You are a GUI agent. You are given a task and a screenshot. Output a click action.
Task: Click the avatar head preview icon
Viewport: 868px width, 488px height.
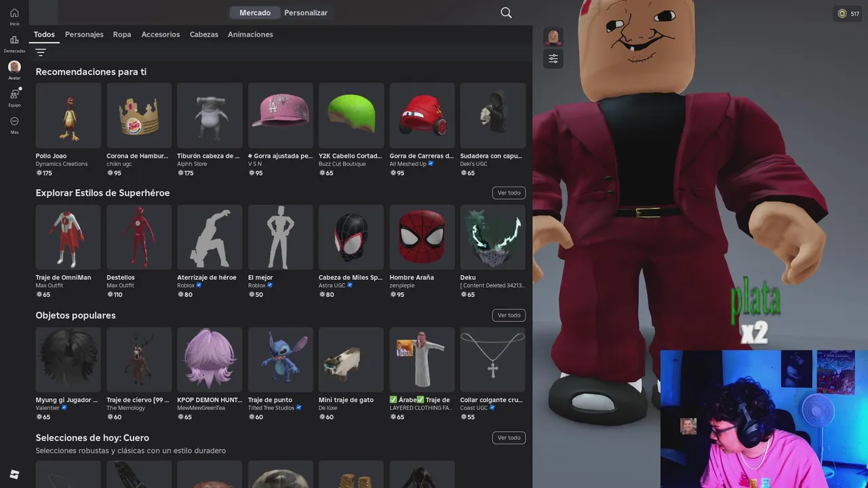553,37
